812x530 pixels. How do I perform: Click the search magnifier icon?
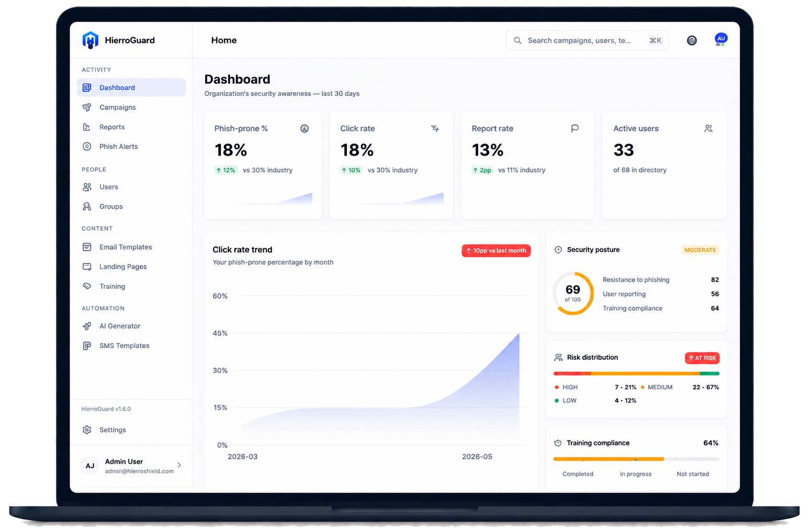point(517,40)
